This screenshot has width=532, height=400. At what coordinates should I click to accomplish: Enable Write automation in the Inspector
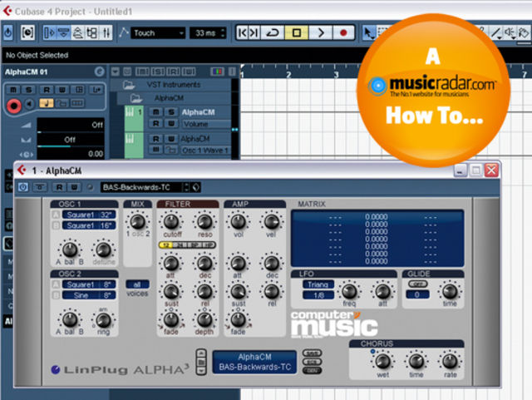pos(62,90)
